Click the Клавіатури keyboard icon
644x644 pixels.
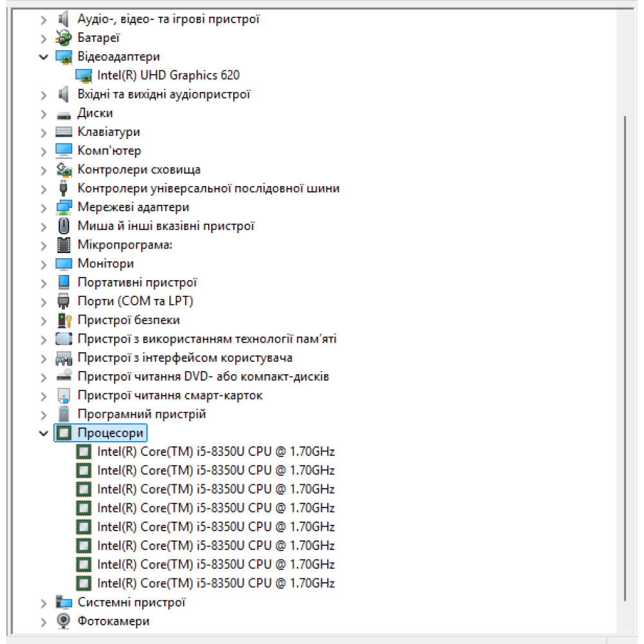[x=64, y=132]
